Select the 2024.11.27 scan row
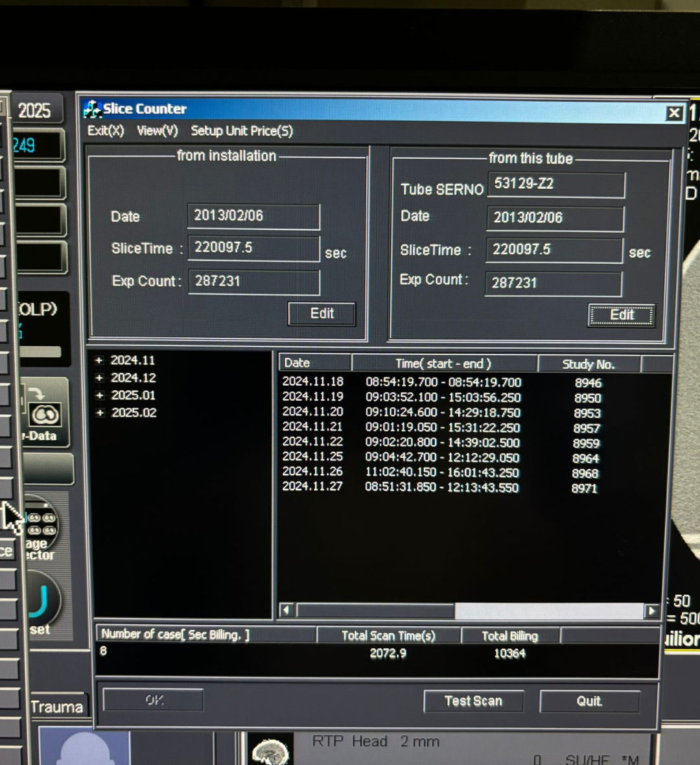Viewport: 700px width, 765px height. point(442,488)
